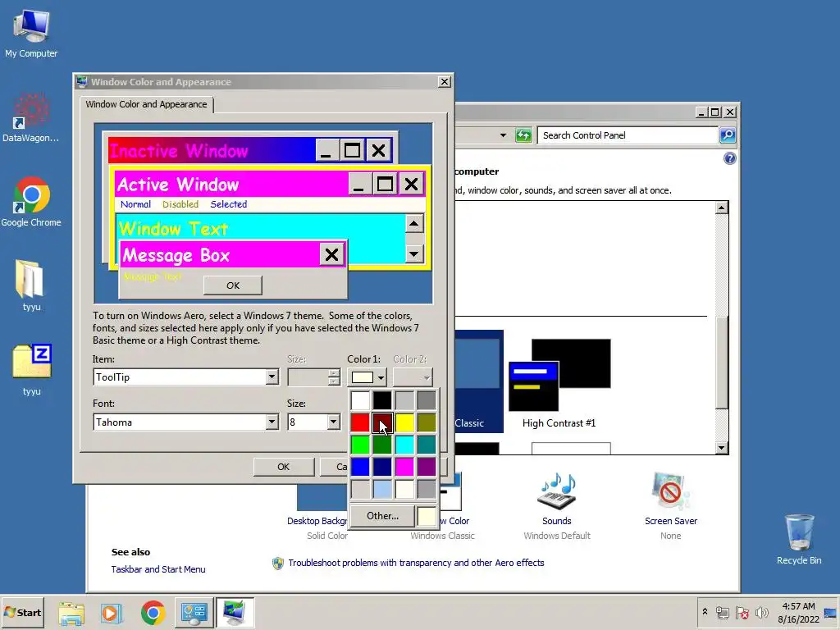Show hidden system tray icons

point(705,612)
